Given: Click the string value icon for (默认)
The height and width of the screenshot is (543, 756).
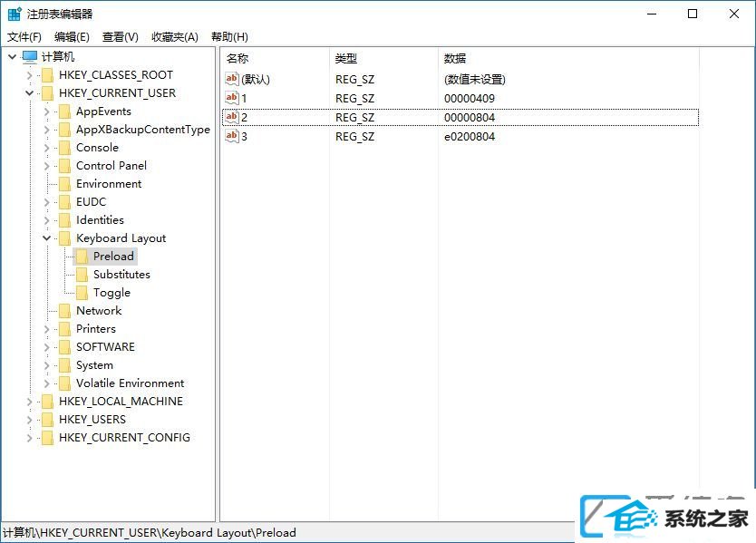Looking at the screenshot, I should coord(232,79).
